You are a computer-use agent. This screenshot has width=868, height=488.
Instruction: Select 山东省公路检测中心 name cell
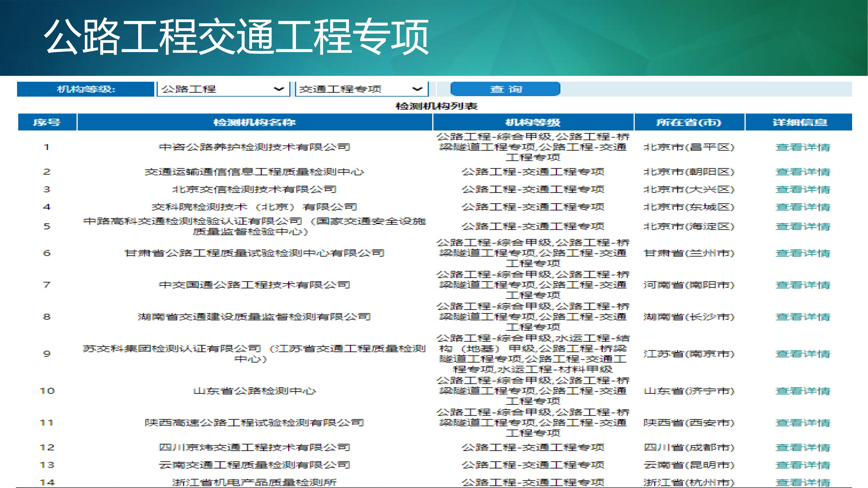tap(254, 391)
